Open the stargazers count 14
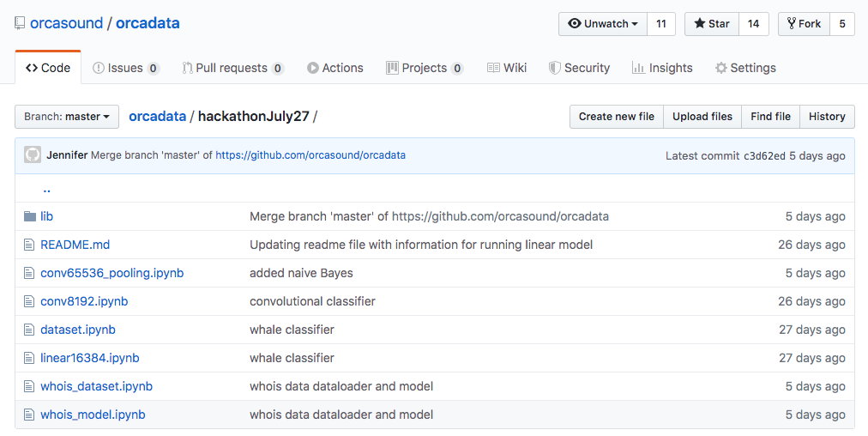Image resolution: width=868 pixels, height=436 pixels. pos(753,24)
